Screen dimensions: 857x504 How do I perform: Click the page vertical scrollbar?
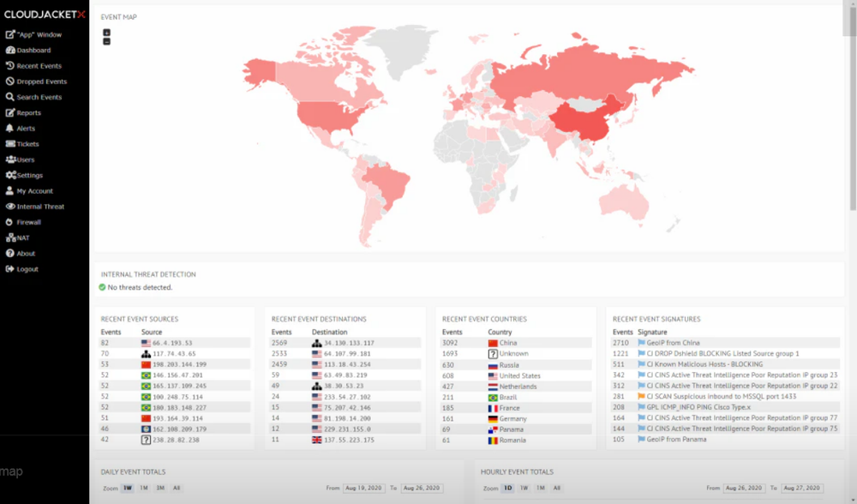click(x=852, y=110)
